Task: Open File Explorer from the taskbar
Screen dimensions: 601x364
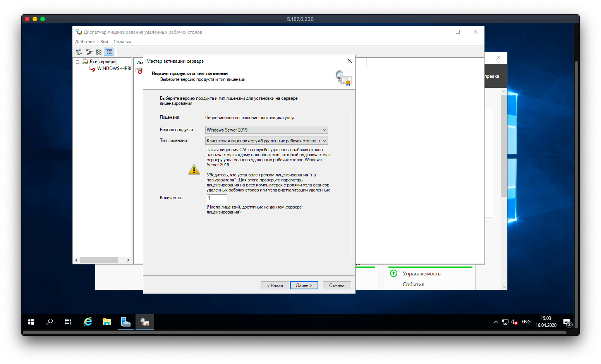Action: click(107, 322)
